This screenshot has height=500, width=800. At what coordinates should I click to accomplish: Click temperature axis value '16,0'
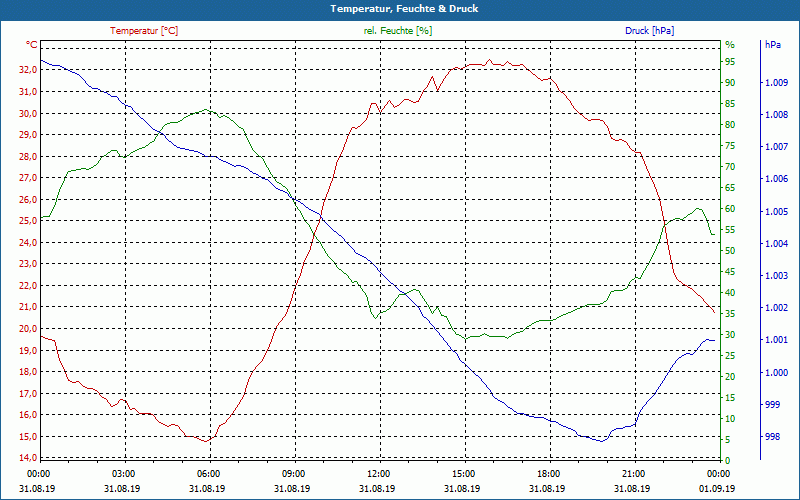click(x=28, y=415)
